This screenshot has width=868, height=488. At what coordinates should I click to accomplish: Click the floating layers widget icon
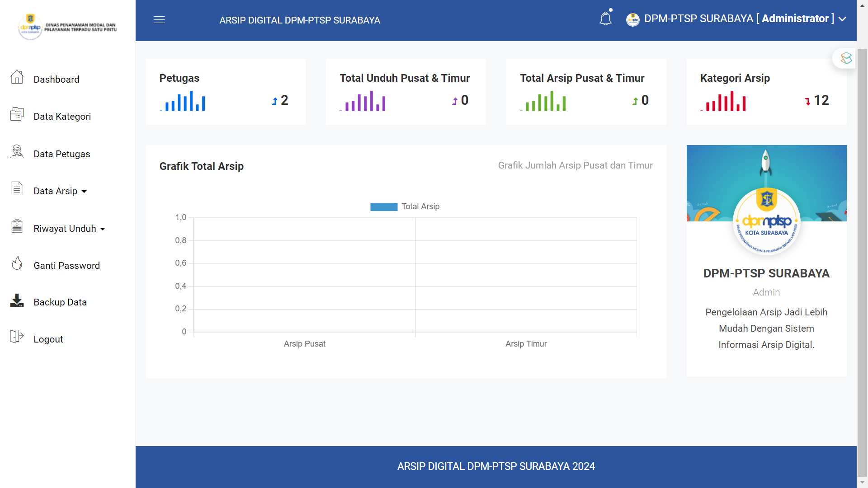click(x=846, y=58)
